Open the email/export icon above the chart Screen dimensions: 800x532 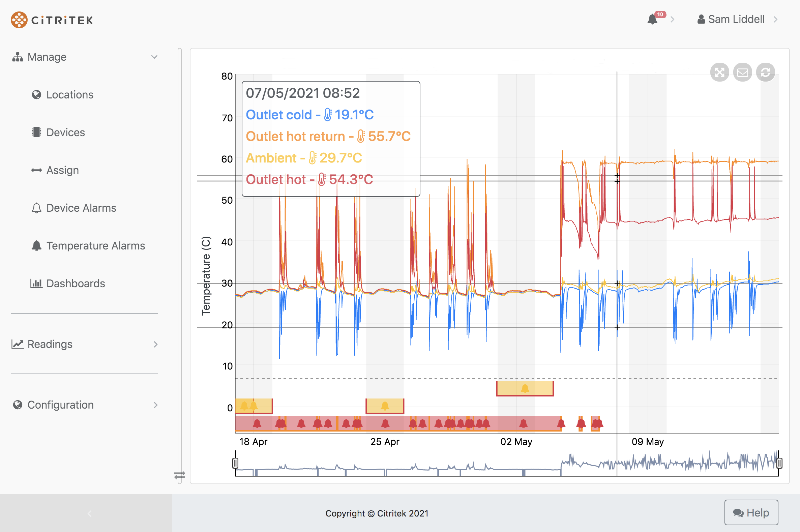point(743,72)
